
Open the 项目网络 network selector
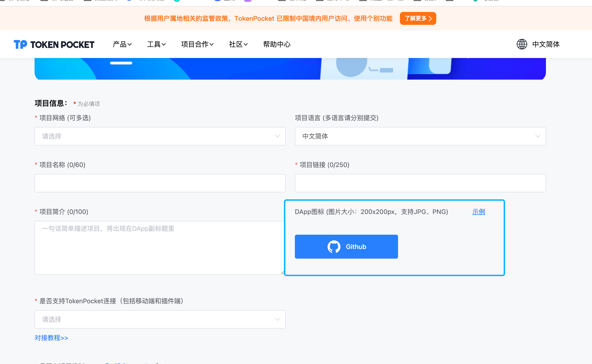pos(154,136)
